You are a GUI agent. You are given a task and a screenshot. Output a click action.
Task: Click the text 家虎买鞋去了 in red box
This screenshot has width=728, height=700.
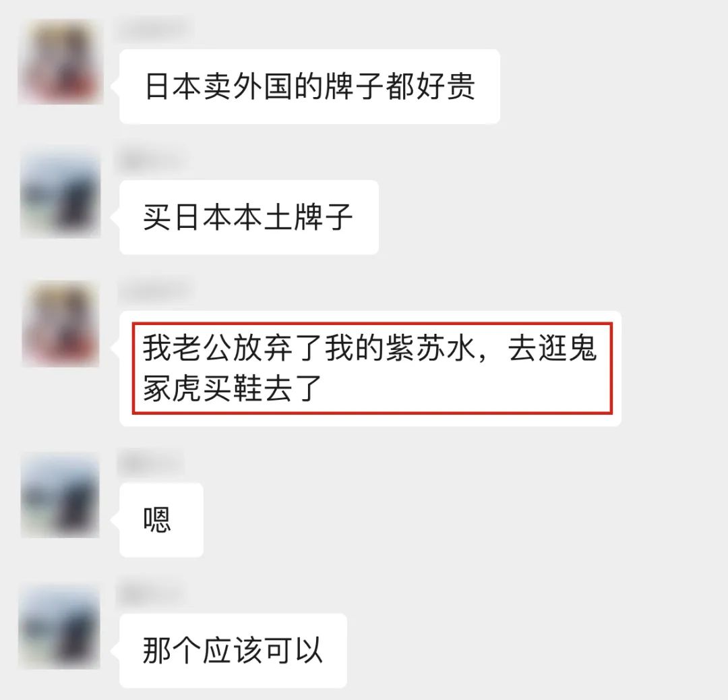click(233, 388)
